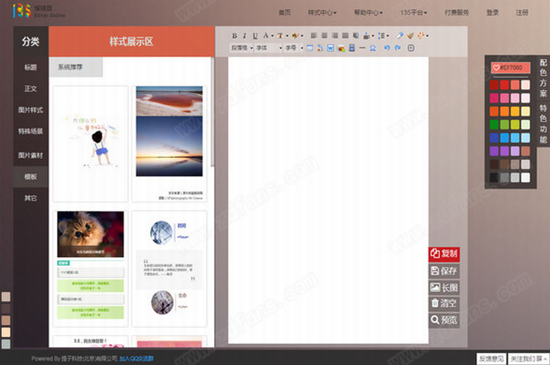Open 首页 in top navigation
Image resolution: width=550 pixels, height=365 pixels.
pos(284,13)
